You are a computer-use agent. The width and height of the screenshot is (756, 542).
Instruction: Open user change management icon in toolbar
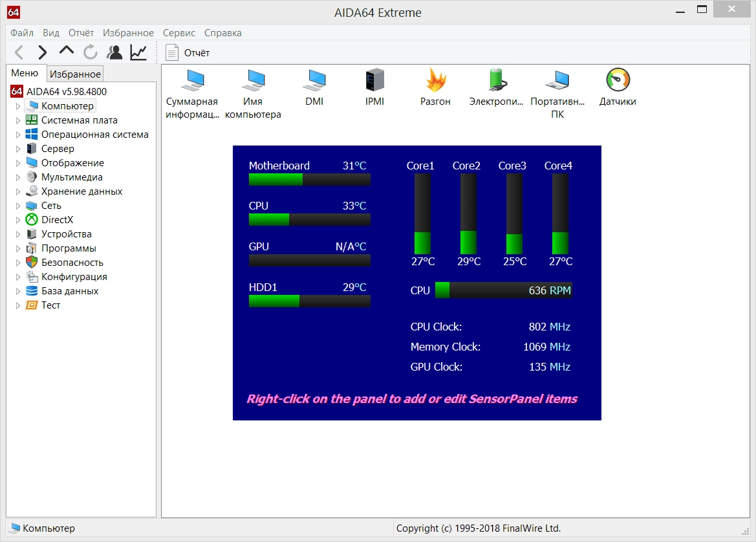coord(114,52)
